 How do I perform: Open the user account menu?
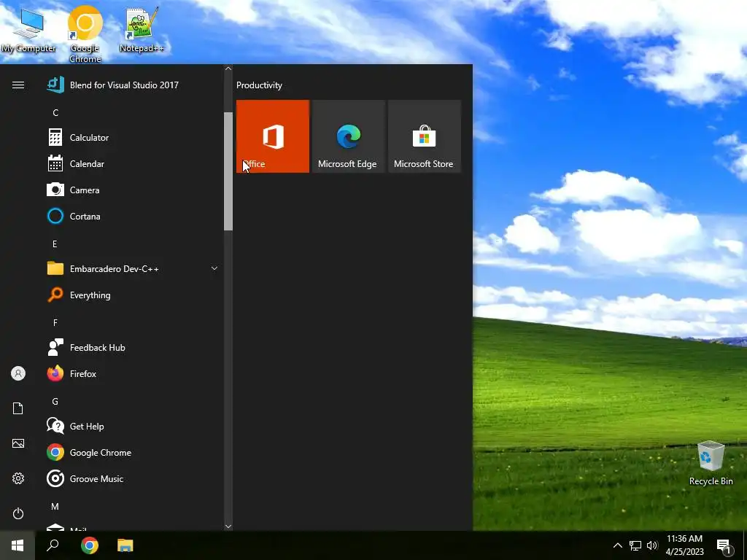point(18,373)
